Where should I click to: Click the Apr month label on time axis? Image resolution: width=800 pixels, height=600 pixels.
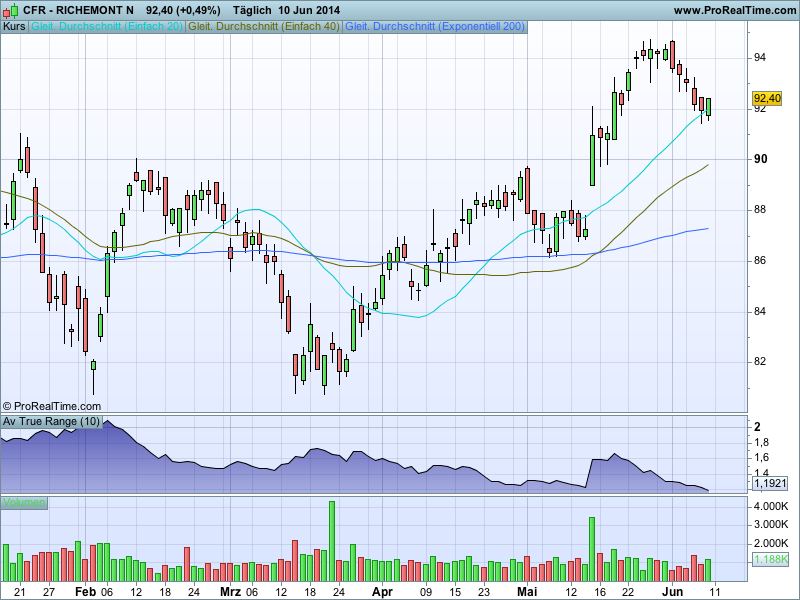(x=382, y=592)
